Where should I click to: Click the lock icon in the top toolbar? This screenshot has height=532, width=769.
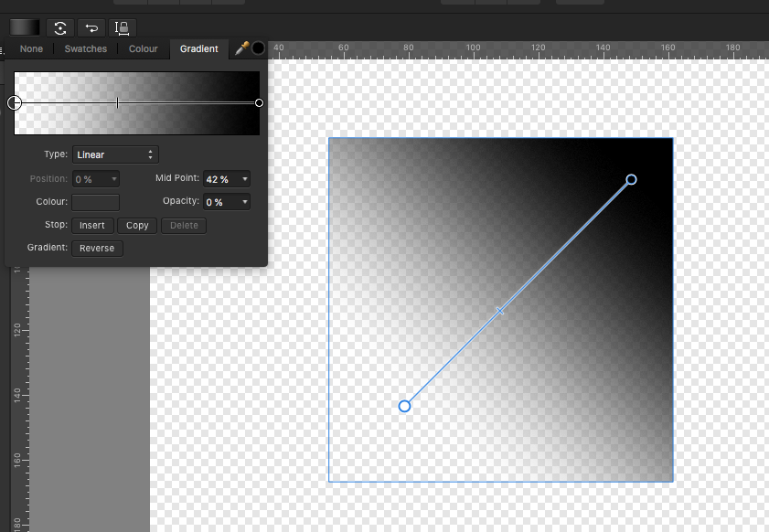[122, 27]
